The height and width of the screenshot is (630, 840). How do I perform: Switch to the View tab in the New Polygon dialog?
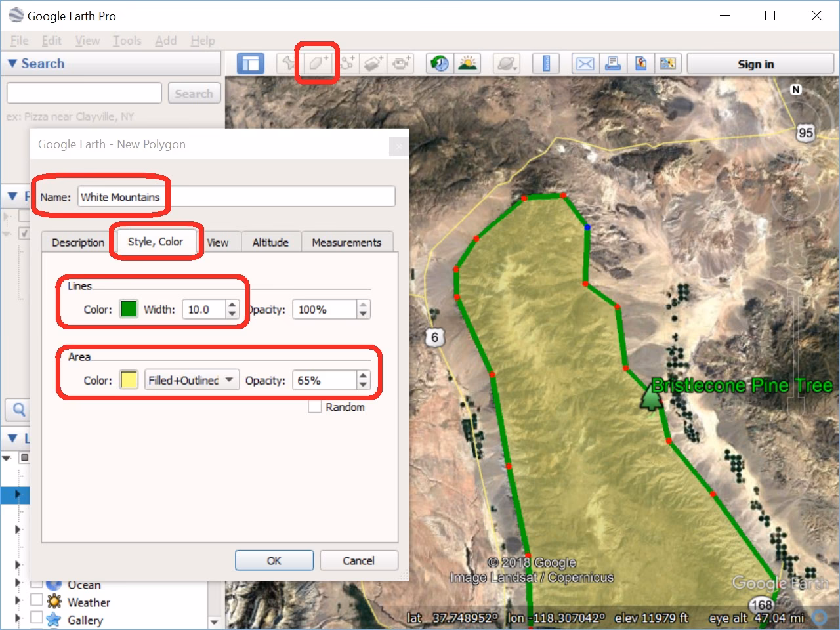[218, 242]
